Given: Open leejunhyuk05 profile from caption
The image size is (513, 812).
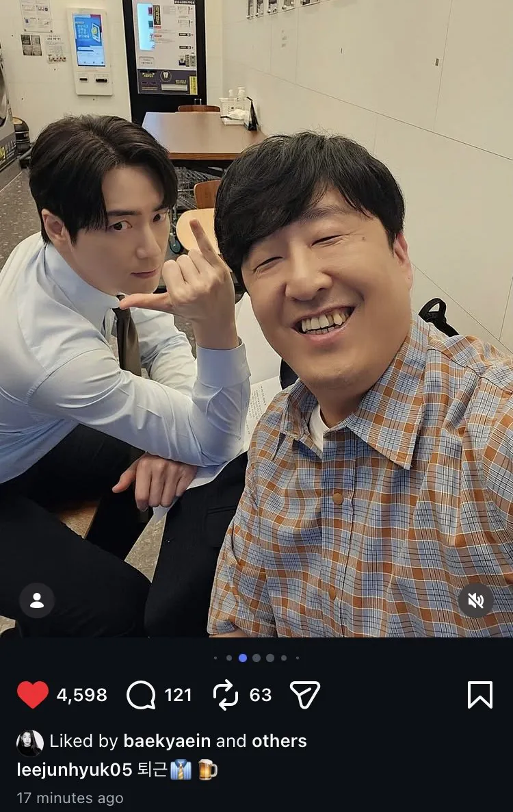Looking at the screenshot, I should pyautogui.click(x=75, y=770).
